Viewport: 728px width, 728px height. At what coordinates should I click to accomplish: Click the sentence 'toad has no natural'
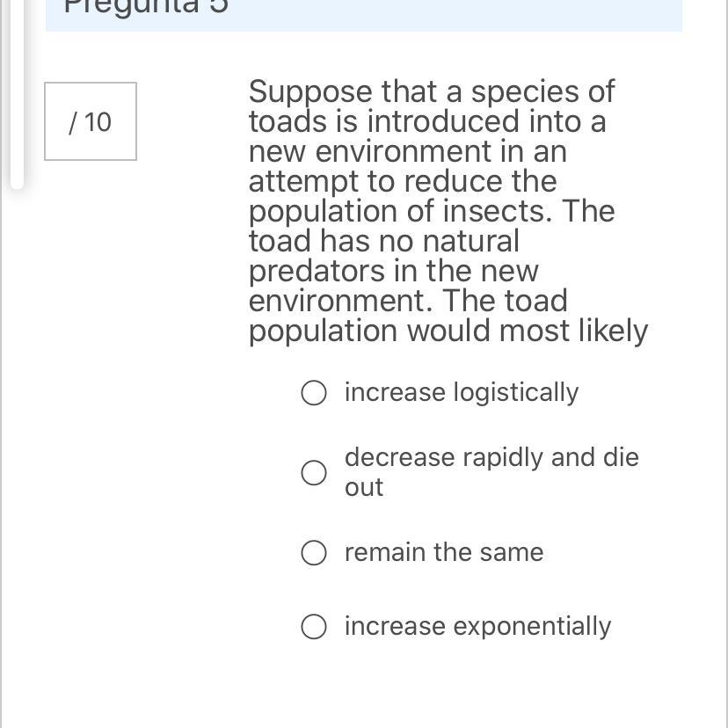[383, 242]
